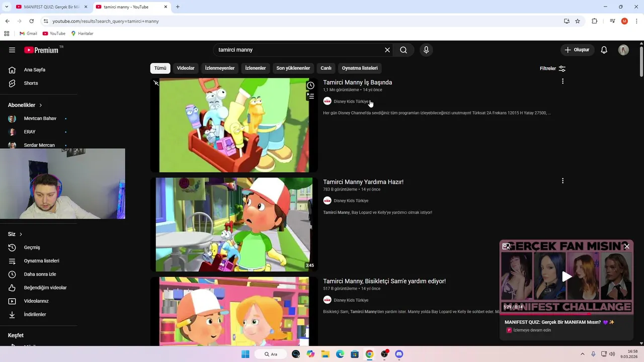Start voice search with microphone

pyautogui.click(x=426, y=50)
